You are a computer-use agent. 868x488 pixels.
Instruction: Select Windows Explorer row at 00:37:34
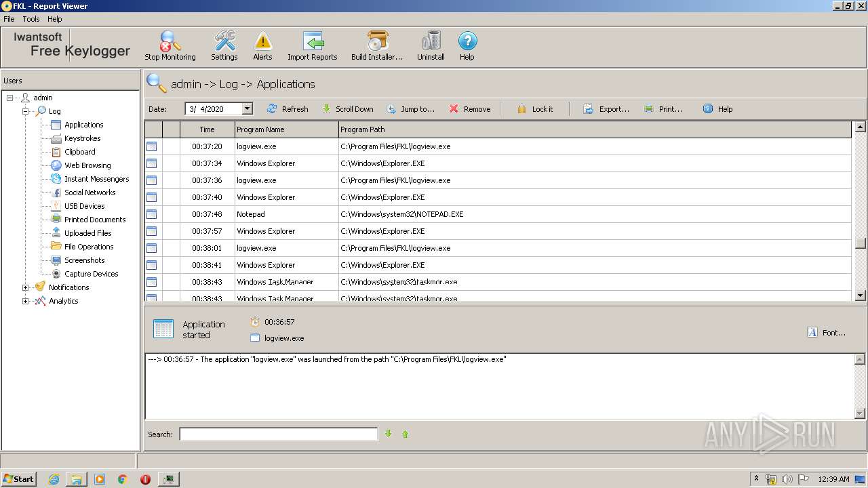498,163
